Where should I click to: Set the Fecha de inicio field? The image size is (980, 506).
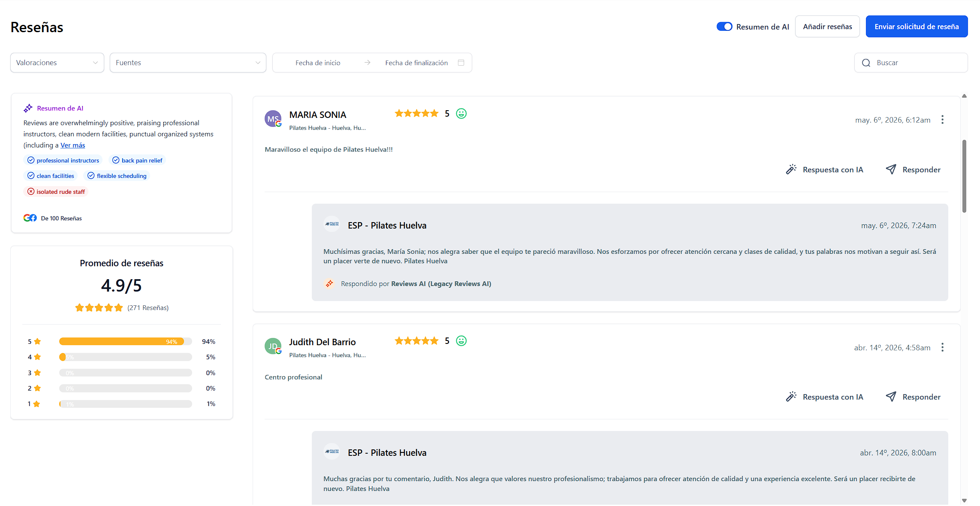(x=318, y=63)
